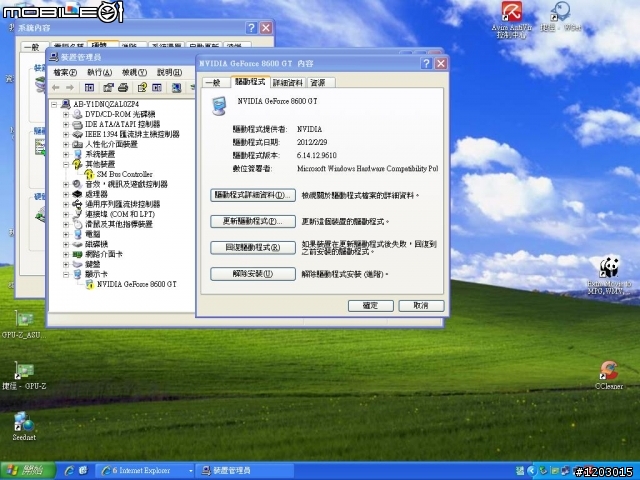The width and height of the screenshot is (640, 480).
Task: Click the 取消 button in NVIDIA properties
Action: point(421,306)
